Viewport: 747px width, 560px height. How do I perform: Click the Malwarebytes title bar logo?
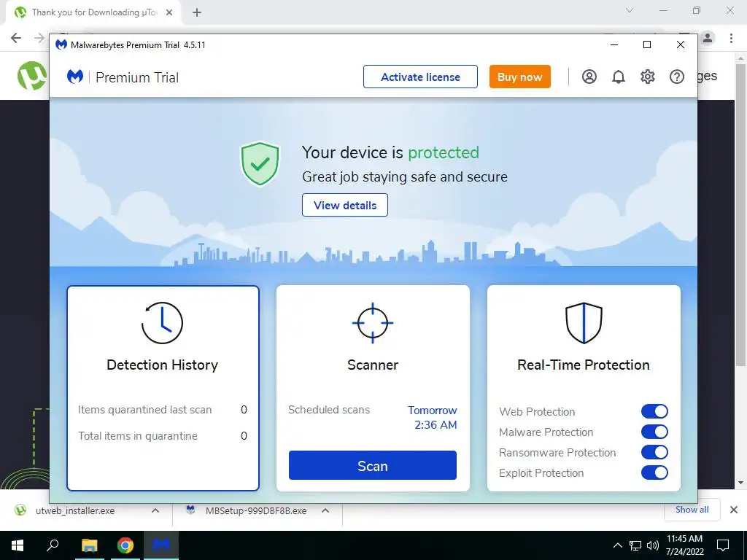(61, 44)
